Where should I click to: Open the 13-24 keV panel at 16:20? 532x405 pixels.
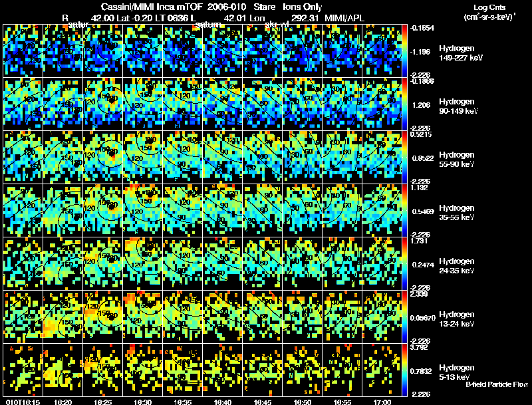coord(63,317)
